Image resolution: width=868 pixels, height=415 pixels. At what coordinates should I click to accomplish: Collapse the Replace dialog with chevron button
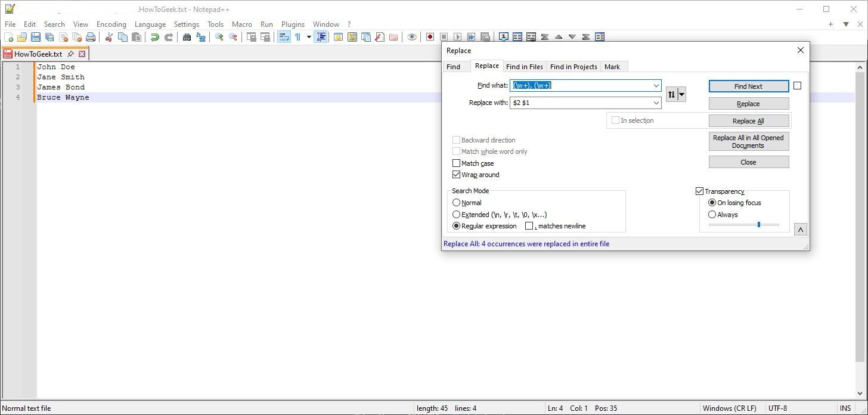[800, 230]
